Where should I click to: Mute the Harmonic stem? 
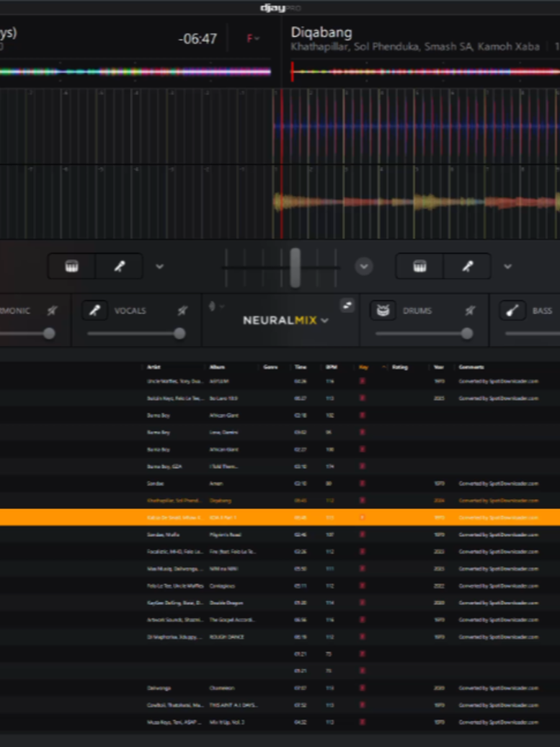point(52,311)
